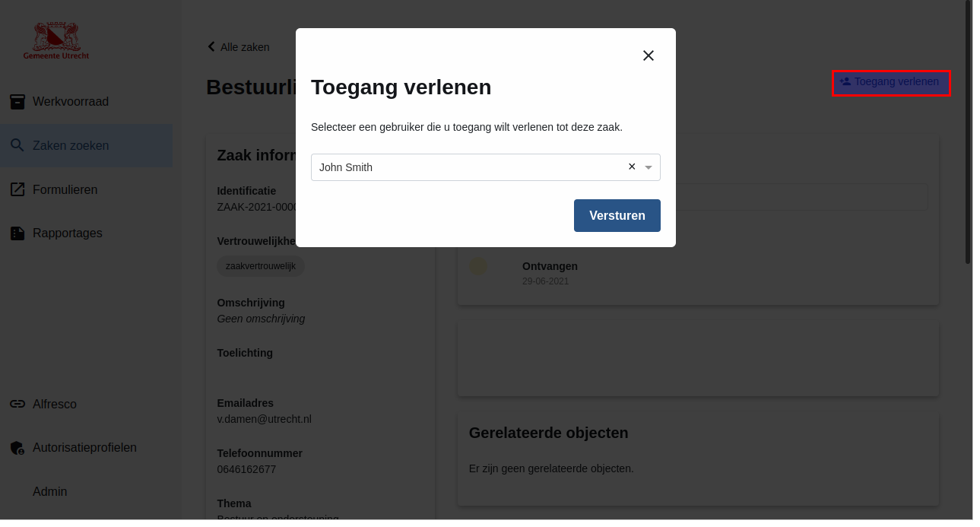Click the Werkvoorraad archive icon

tap(17, 102)
